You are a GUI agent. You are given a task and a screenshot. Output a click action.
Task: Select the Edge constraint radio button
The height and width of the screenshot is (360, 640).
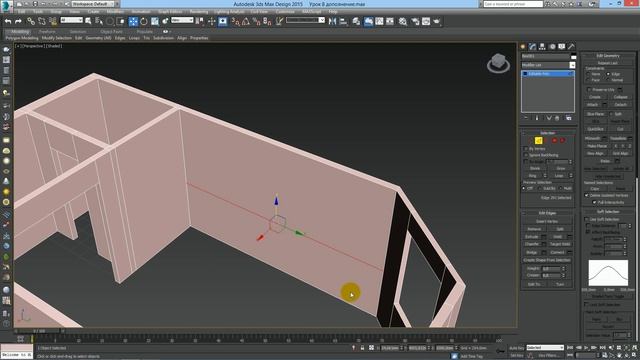608,74
